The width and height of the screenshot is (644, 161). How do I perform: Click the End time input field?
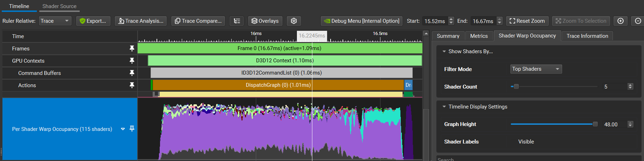pos(483,21)
